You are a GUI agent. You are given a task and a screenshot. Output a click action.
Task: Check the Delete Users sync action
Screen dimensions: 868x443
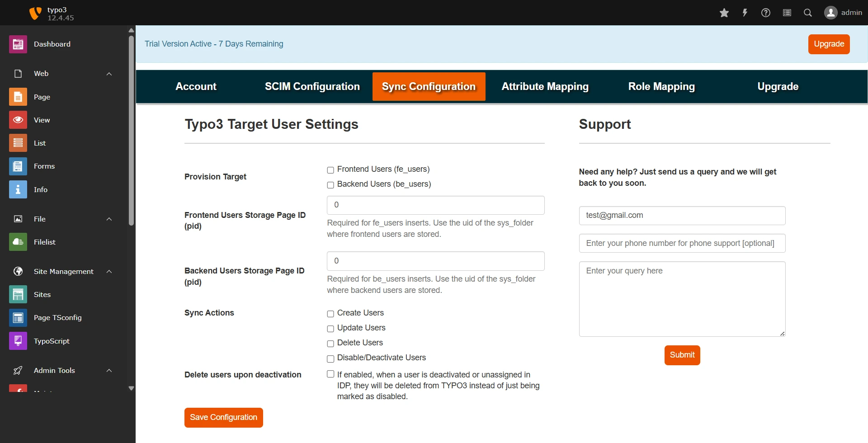coord(330,344)
